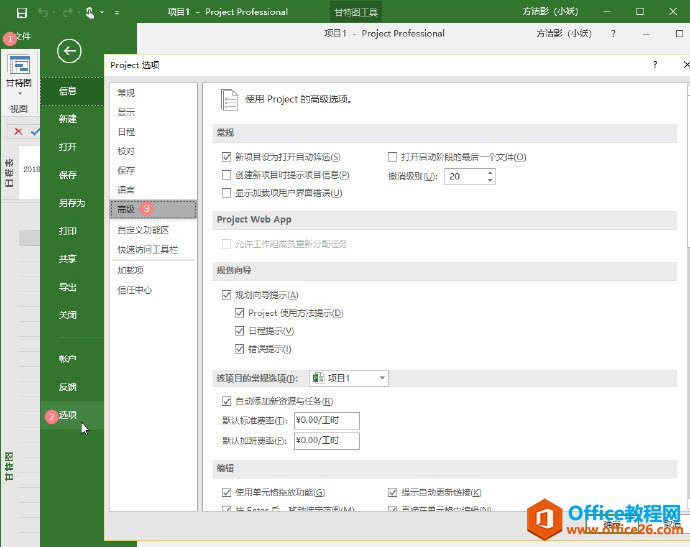Uncheck 新项目设为打开自动筛选 checkbox

click(226, 157)
